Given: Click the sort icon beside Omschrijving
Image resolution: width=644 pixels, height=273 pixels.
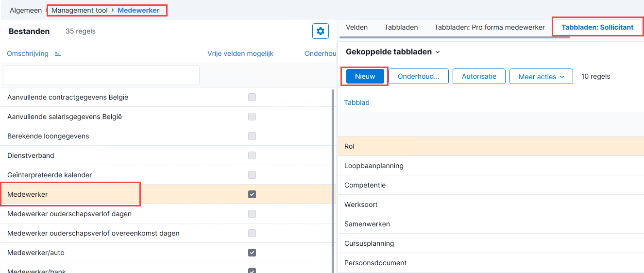Looking at the screenshot, I should (58, 54).
